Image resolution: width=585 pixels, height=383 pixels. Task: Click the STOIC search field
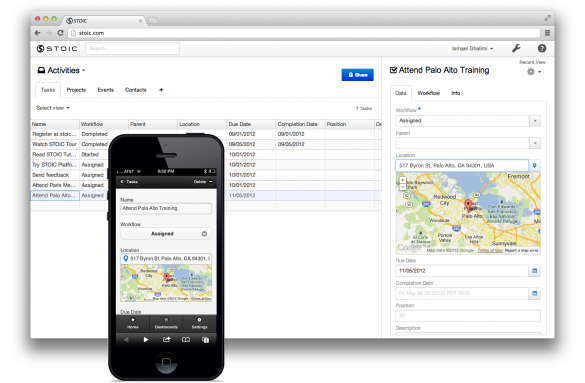tap(132, 48)
